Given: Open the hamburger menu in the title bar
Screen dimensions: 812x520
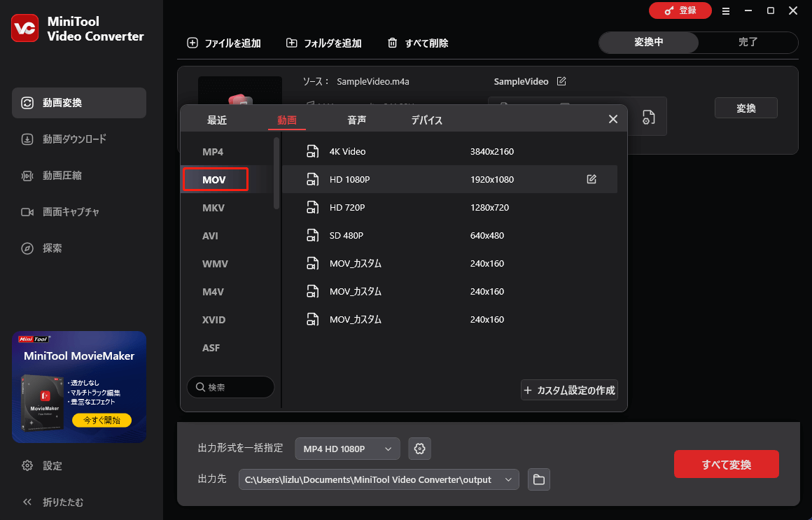Looking at the screenshot, I should click(x=726, y=11).
